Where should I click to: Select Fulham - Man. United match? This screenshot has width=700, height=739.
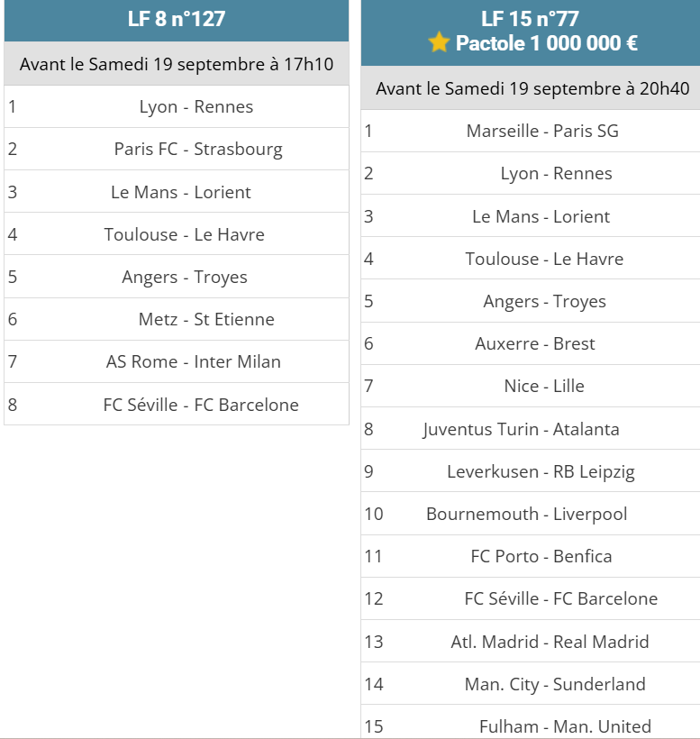531,722
